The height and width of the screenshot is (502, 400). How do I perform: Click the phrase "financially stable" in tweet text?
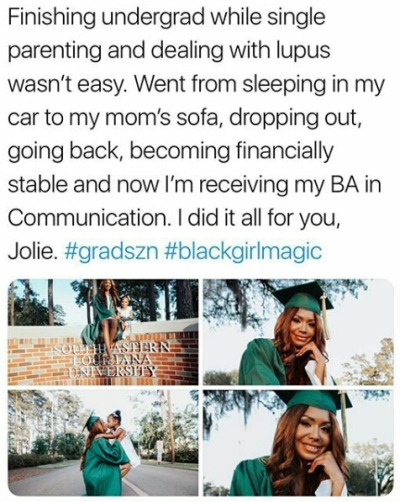pos(170,168)
